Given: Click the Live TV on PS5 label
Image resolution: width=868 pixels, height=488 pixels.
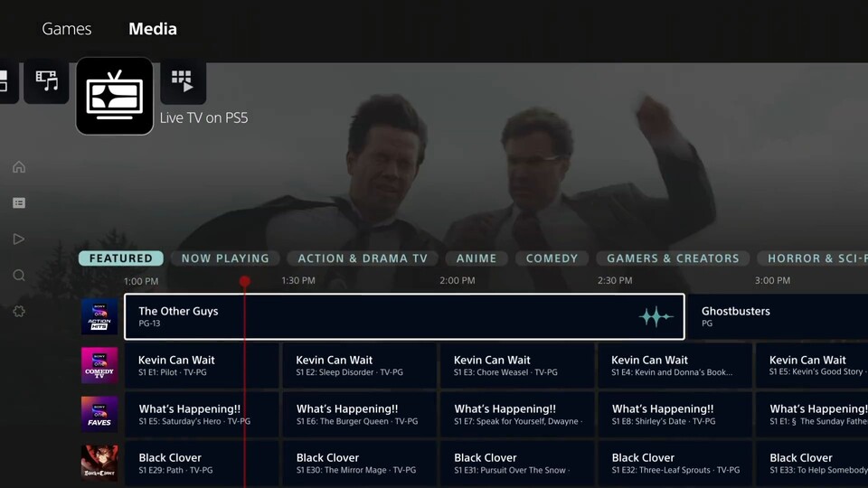Looking at the screenshot, I should [x=203, y=117].
